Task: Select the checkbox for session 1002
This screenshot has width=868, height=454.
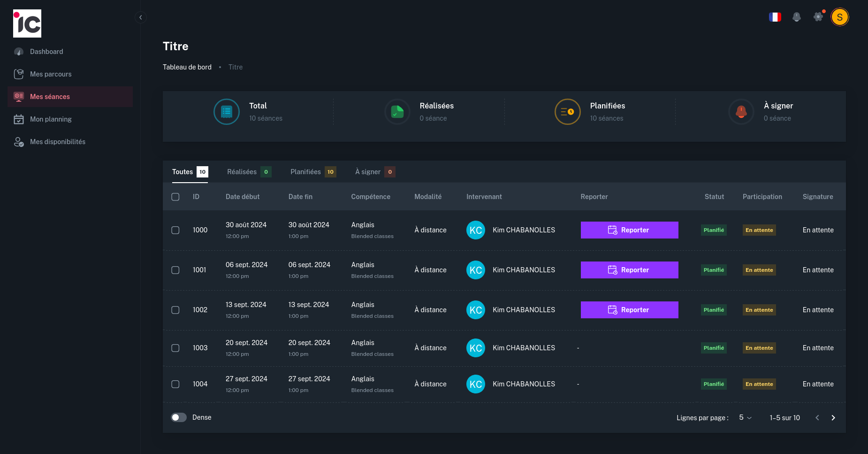Action: point(175,310)
